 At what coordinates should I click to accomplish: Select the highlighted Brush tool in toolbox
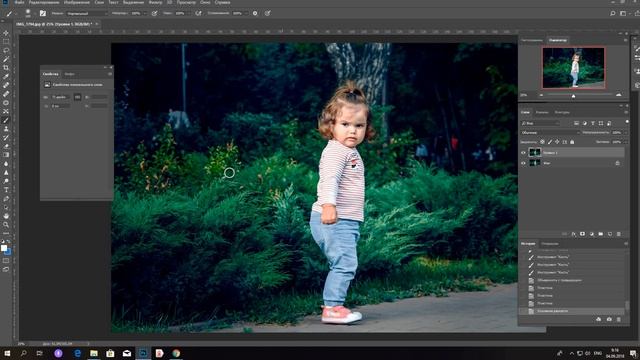[6, 120]
